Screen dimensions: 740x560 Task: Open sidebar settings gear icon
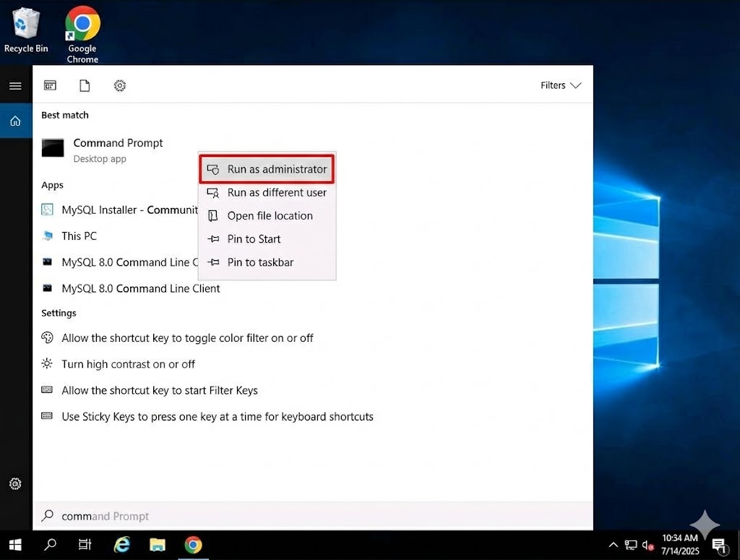15,483
